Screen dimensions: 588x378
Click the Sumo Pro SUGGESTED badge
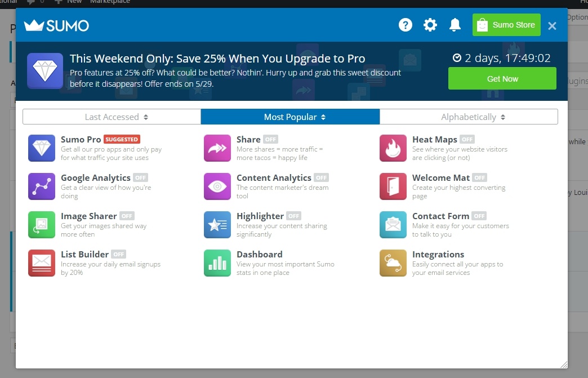[x=122, y=139]
